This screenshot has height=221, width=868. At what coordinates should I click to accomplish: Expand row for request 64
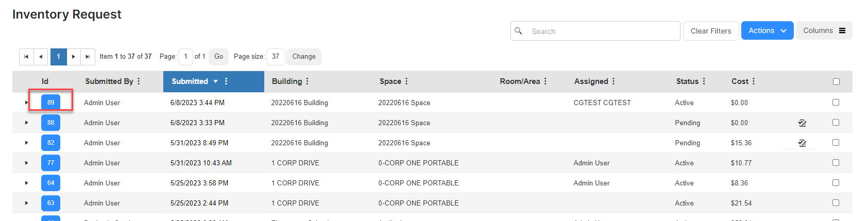[26, 183]
